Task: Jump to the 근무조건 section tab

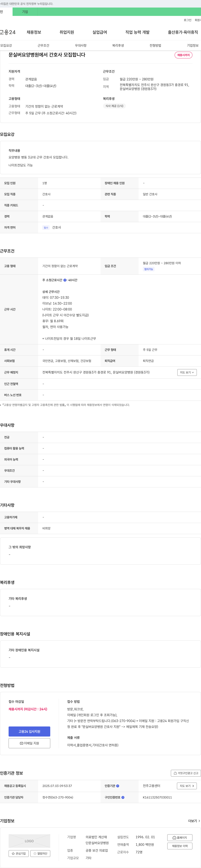Action: coord(43,45)
